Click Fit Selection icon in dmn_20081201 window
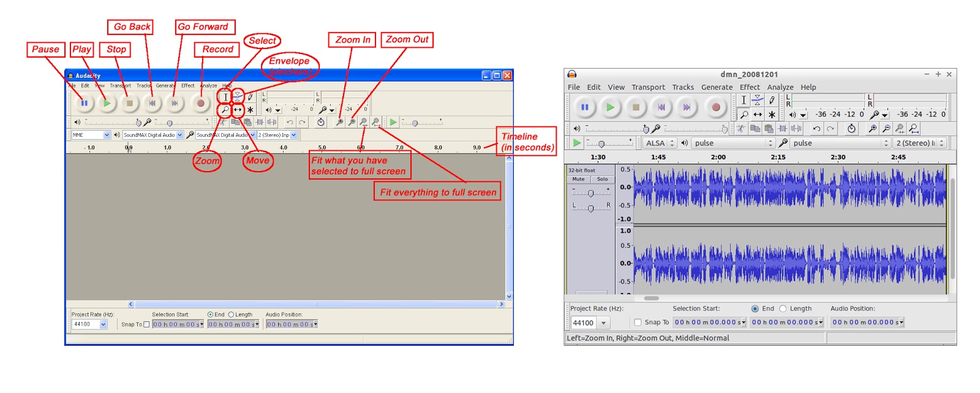Screen dimensions: 980x393 [x=900, y=129]
